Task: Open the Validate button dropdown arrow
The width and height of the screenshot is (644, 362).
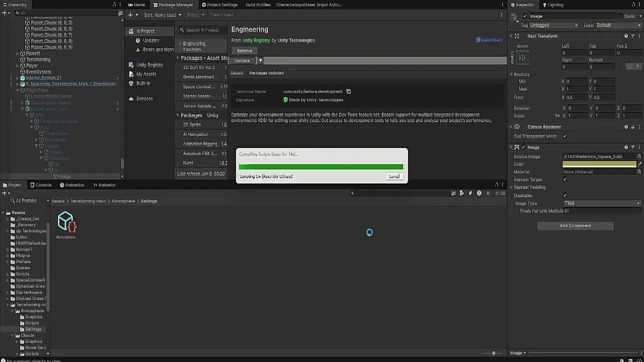Action: pos(261,61)
